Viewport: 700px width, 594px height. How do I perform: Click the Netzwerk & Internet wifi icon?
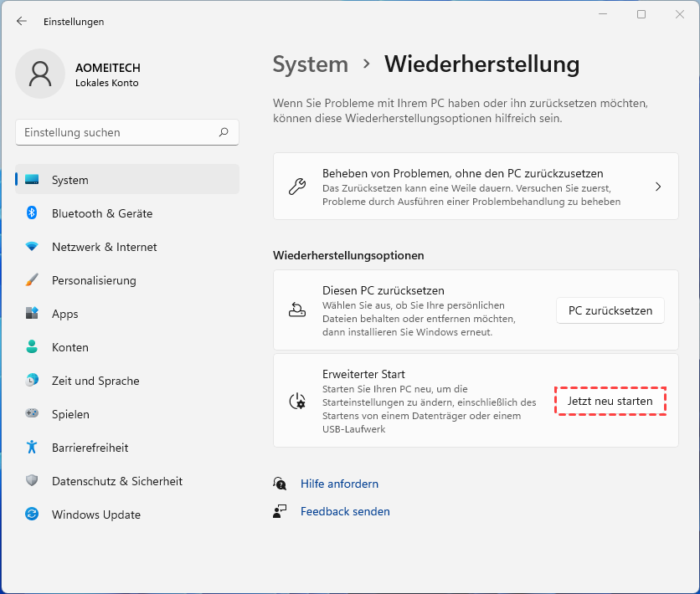coord(32,247)
